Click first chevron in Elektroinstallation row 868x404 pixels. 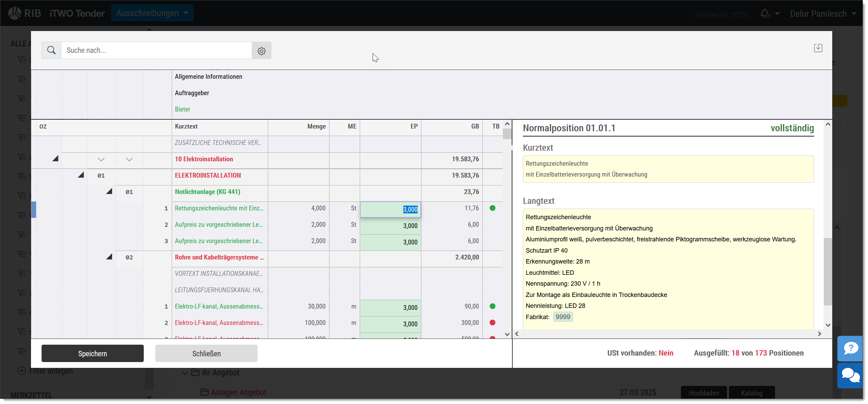pos(101,160)
